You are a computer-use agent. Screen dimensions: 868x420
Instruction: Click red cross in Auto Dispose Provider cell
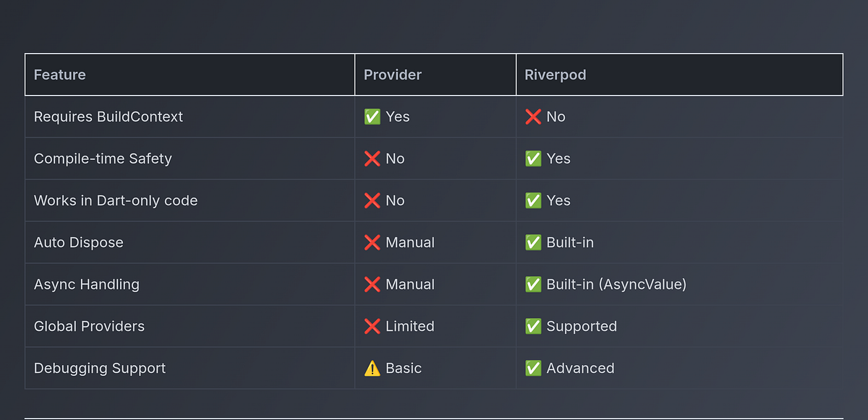(x=372, y=243)
